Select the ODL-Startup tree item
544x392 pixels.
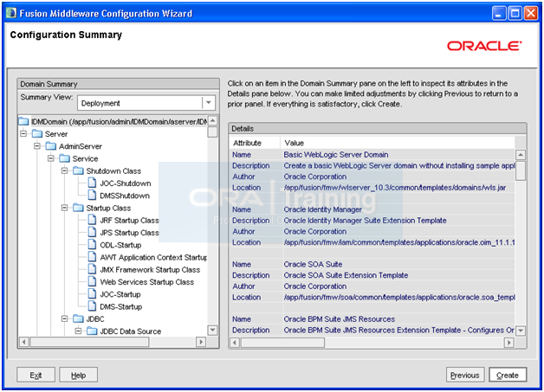pyautogui.click(x=120, y=245)
